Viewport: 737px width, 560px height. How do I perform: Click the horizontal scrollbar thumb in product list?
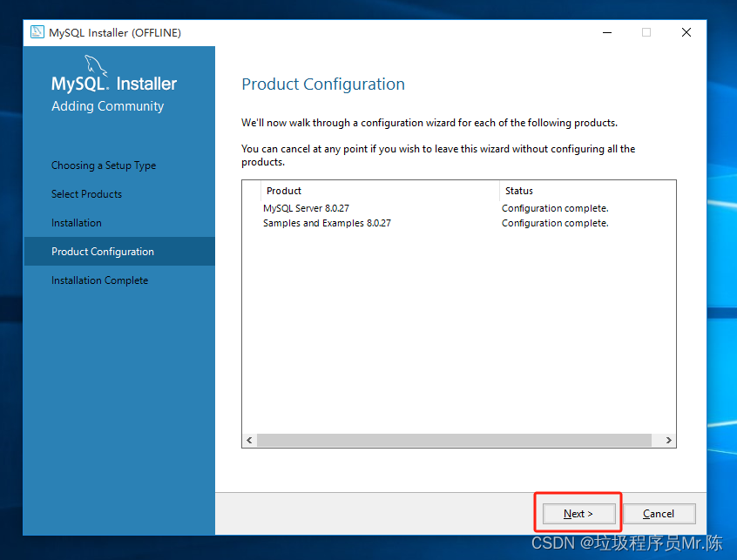454,440
